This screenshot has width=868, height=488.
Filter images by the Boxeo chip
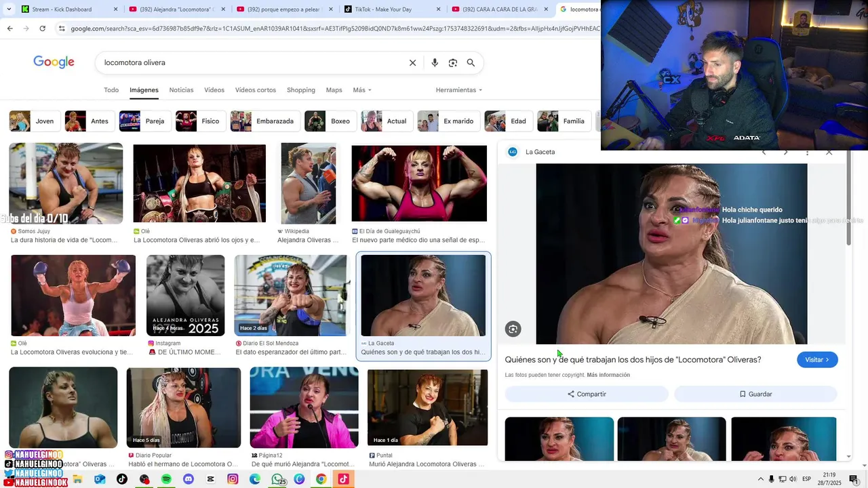coord(330,121)
